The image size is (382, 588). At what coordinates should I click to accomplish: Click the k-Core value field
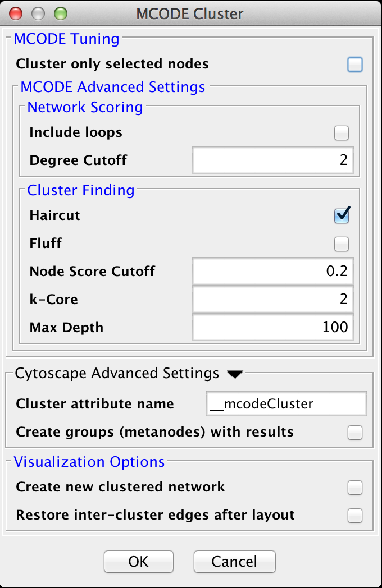(272, 300)
